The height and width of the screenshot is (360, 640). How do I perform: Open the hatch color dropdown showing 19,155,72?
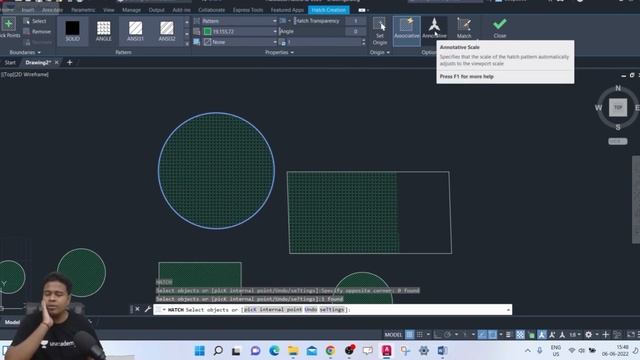pos(240,31)
